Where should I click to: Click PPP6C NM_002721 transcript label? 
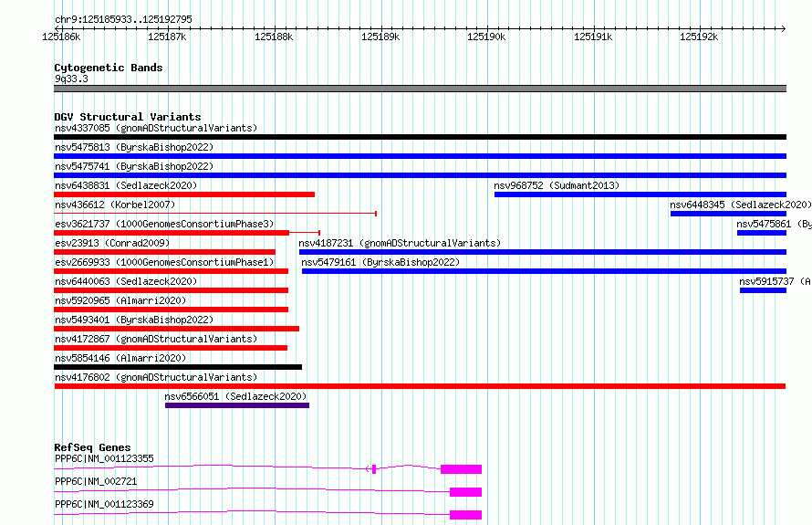point(97,481)
